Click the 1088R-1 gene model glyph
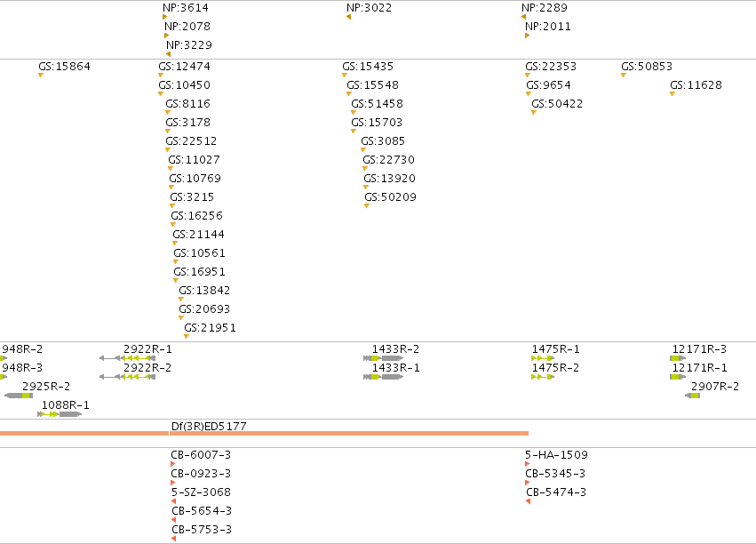 (60, 414)
